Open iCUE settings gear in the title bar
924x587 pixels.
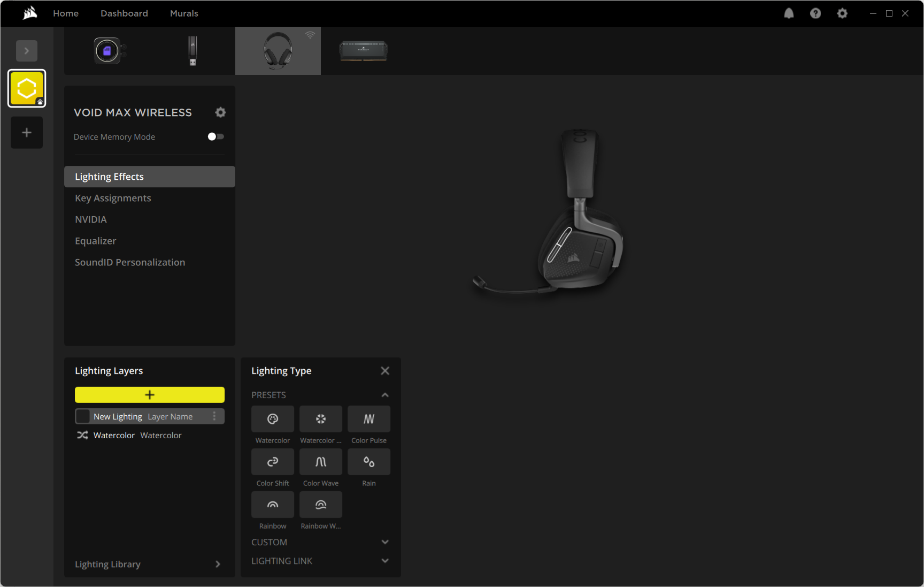(842, 13)
